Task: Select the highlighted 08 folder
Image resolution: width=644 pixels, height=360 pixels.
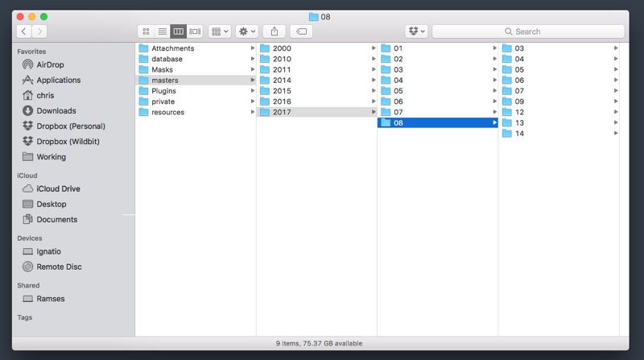Action: coord(438,122)
